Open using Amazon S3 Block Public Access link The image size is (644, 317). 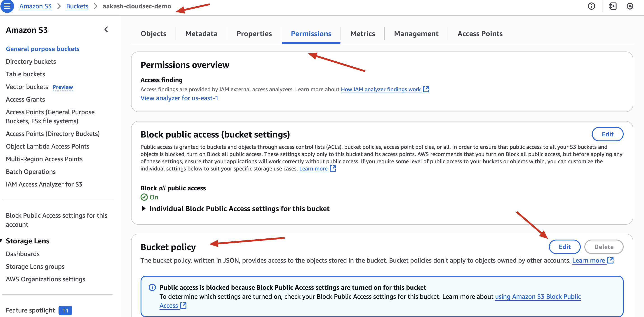pos(538,296)
